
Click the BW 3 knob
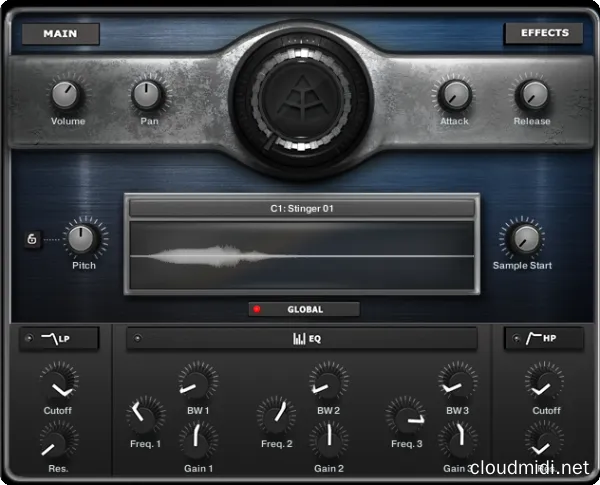coord(458,382)
